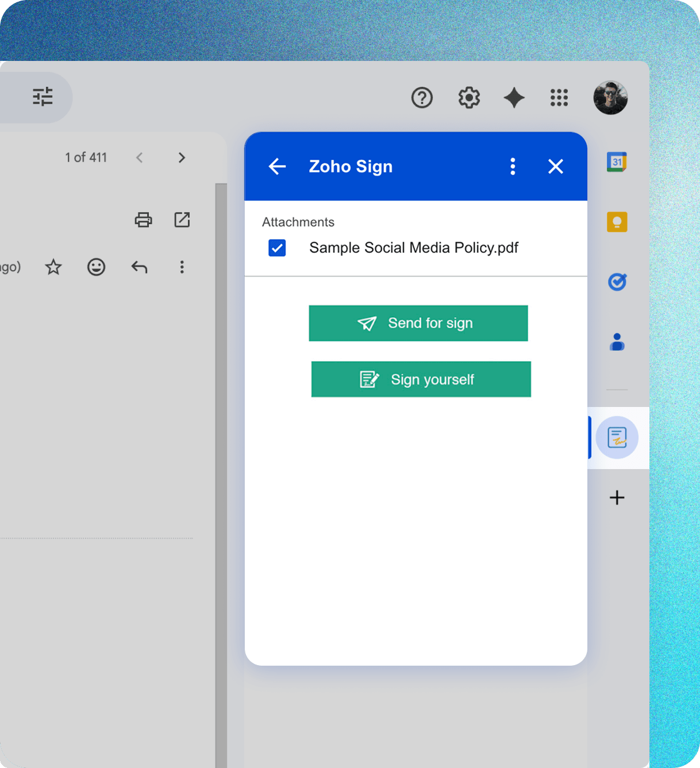Image resolution: width=700 pixels, height=768 pixels.
Task: Add an emoji reaction to email
Action: point(96,267)
